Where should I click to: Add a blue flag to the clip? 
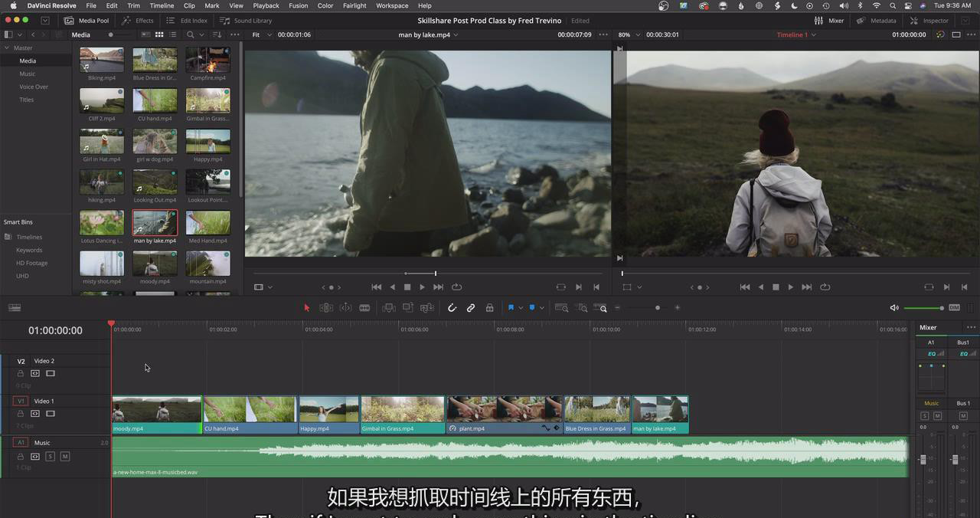tap(511, 308)
